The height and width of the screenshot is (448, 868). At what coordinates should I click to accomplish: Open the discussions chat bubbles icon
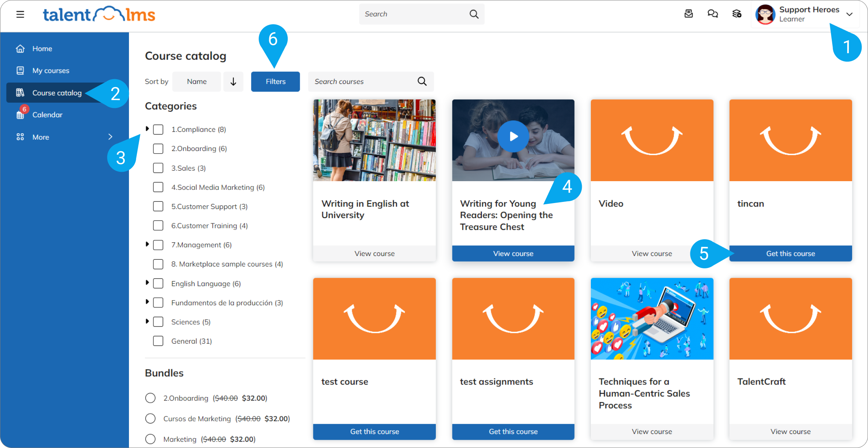tap(712, 14)
